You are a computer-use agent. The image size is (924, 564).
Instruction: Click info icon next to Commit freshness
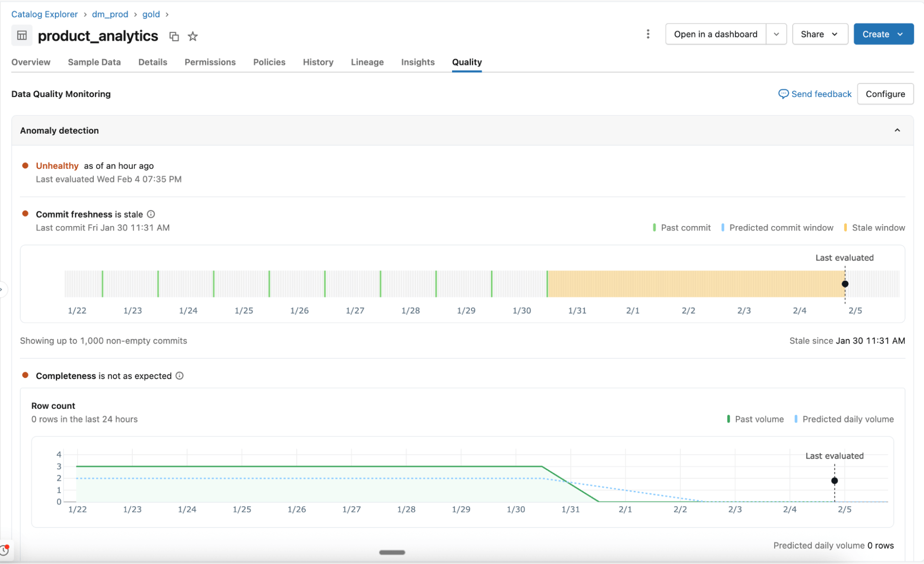[x=151, y=214]
